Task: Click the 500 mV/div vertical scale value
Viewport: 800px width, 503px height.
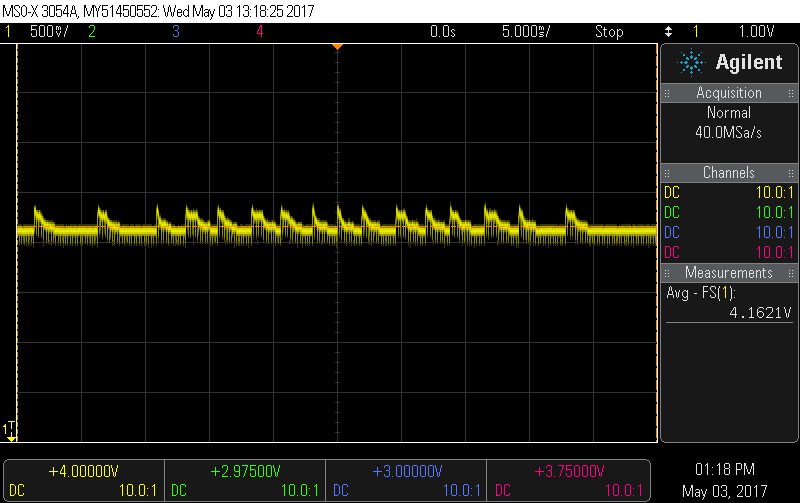Action: tap(48, 32)
